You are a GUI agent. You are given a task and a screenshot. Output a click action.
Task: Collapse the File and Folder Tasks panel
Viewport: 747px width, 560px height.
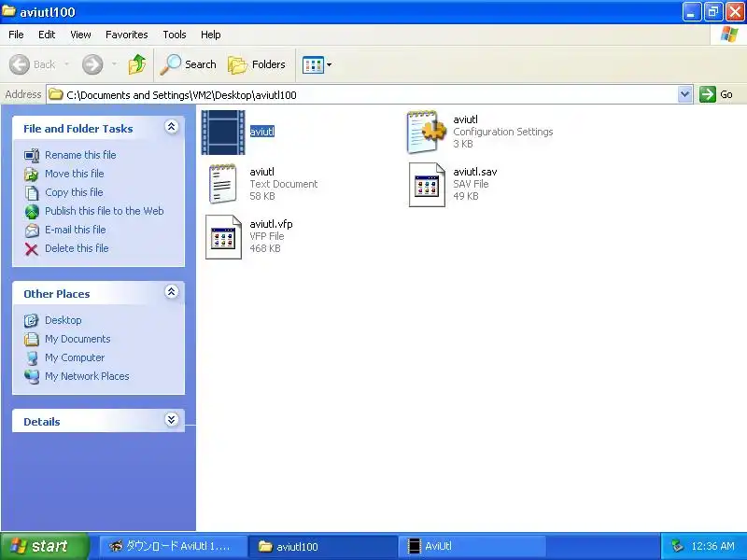[x=172, y=127]
